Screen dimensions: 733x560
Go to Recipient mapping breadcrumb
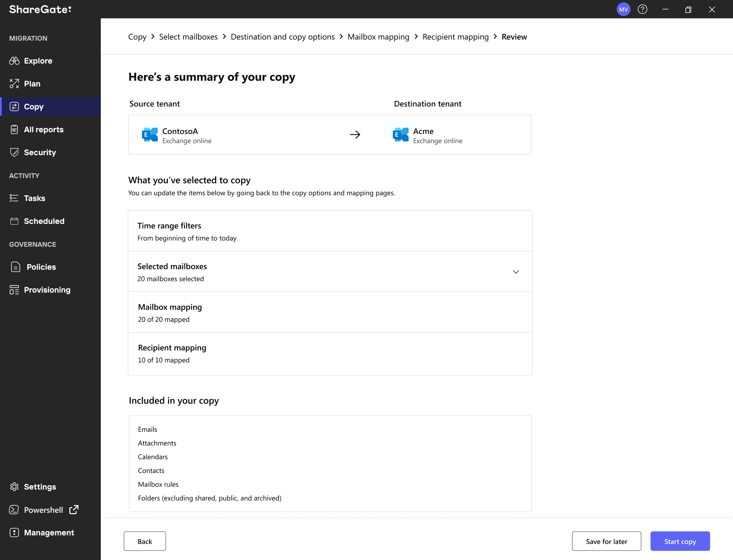[x=455, y=37]
